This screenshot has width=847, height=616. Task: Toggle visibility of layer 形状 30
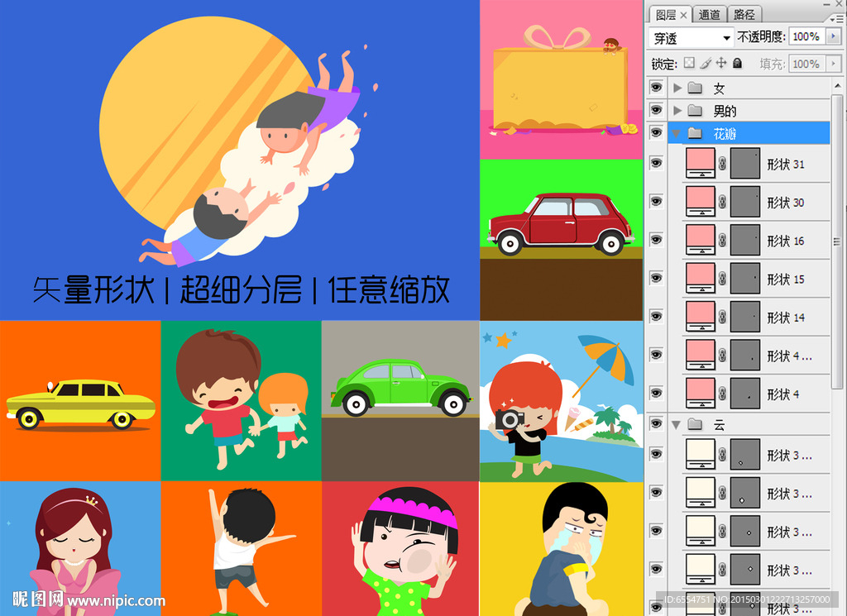656,202
